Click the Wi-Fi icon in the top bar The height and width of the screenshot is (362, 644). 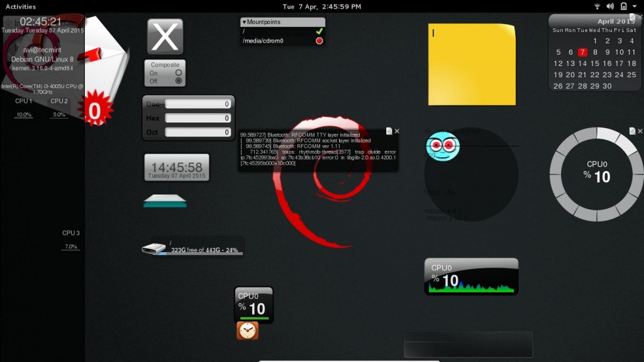click(x=596, y=6)
